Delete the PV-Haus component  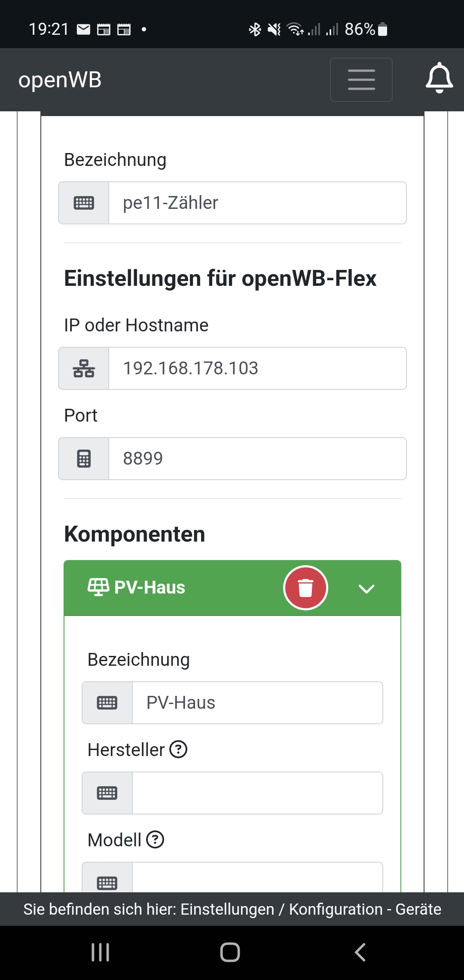pyautogui.click(x=305, y=588)
